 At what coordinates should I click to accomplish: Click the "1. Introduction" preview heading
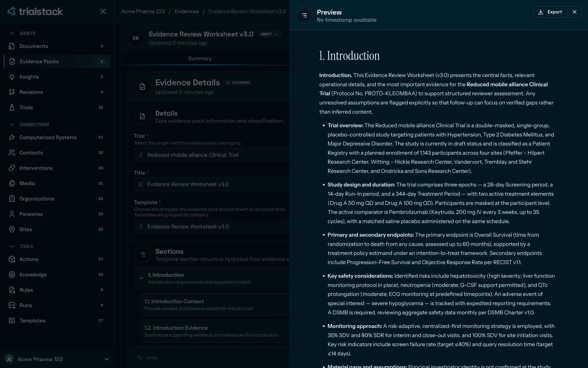coord(349,56)
